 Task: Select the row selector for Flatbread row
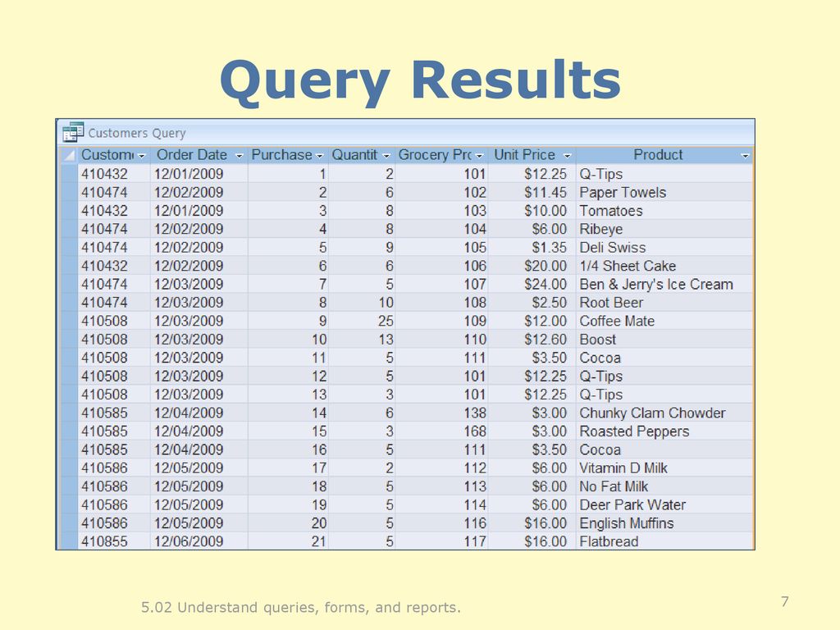click(x=69, y=541)
